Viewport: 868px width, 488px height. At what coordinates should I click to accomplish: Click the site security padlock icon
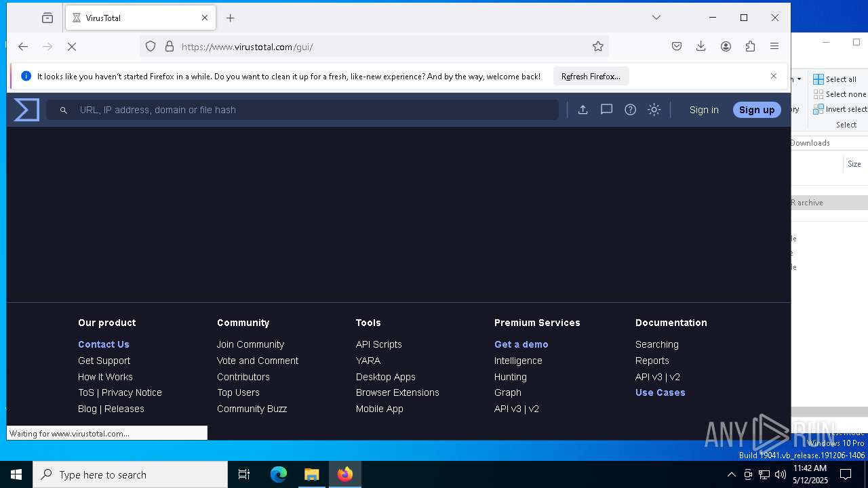170,47
